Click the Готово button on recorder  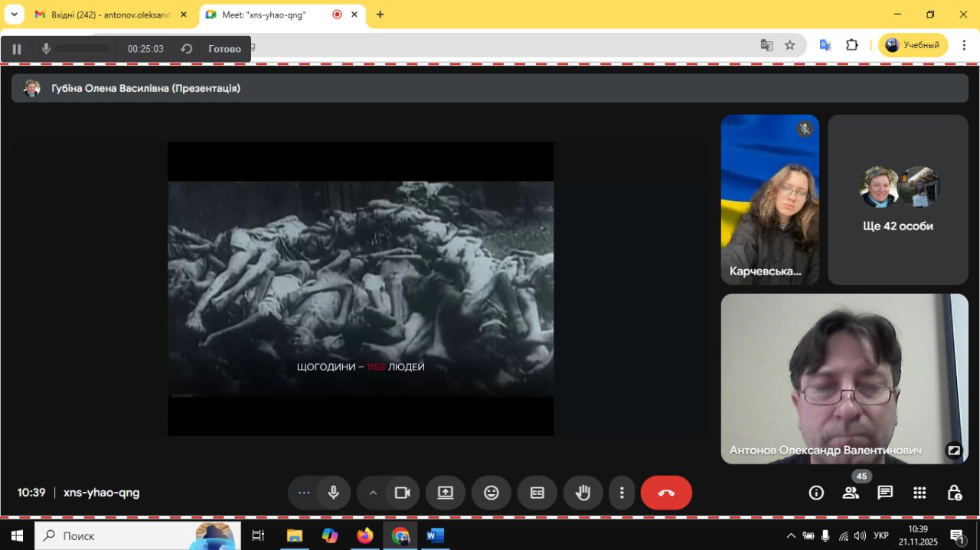tap(224, 49)
